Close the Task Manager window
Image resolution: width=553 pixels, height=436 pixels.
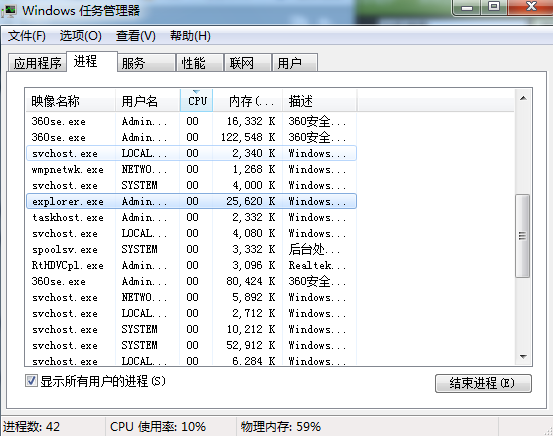tap(531, 7)
